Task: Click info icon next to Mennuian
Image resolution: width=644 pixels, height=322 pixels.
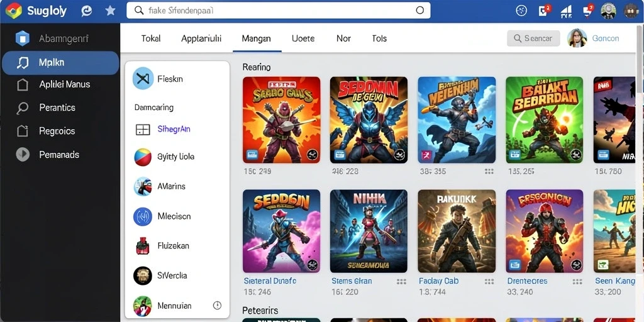Action: tap(217, 305)
